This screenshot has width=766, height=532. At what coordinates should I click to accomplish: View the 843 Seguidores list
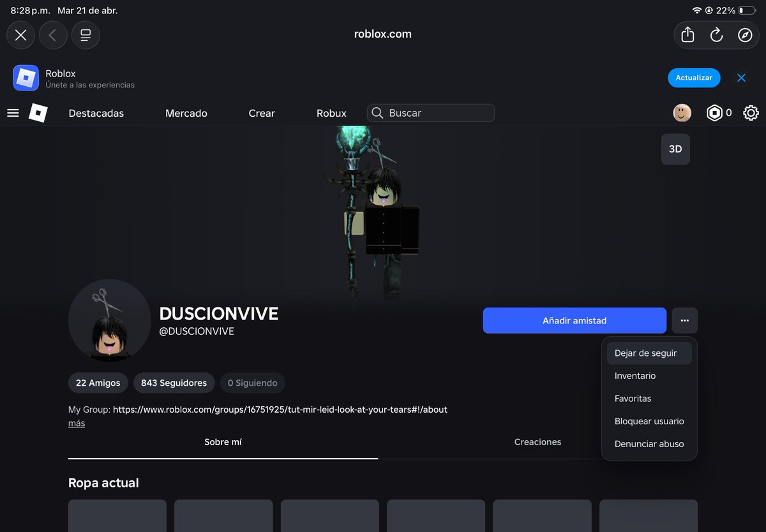point(174,383)
